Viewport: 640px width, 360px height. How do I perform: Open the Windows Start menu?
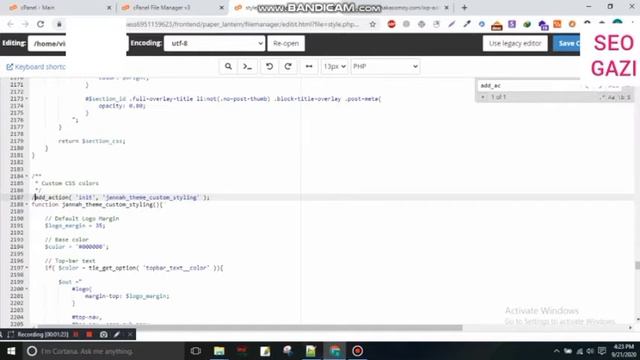(x=11, y=351)
